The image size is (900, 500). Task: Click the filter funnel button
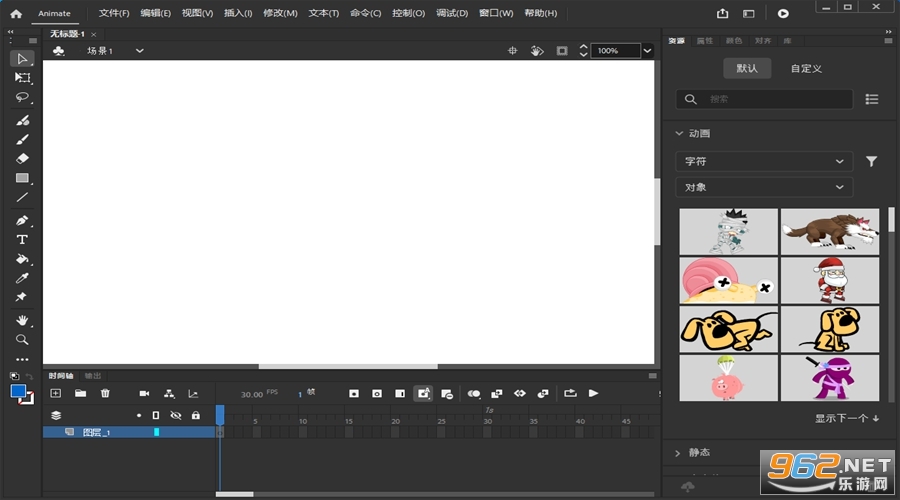point(871,161)
